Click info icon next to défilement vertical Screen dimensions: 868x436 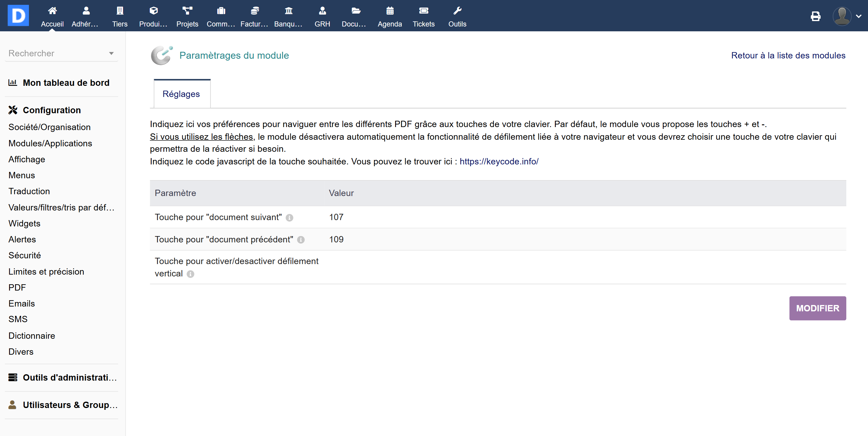(x=190, y=274)
